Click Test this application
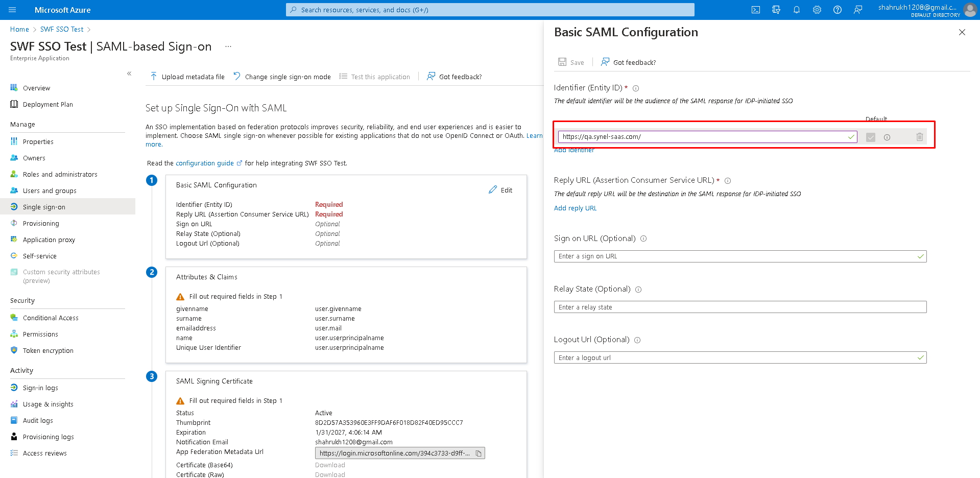 374,77
